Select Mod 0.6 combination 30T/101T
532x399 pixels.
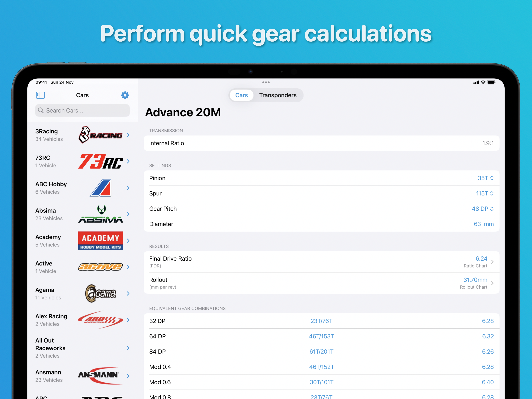(321, 382)
